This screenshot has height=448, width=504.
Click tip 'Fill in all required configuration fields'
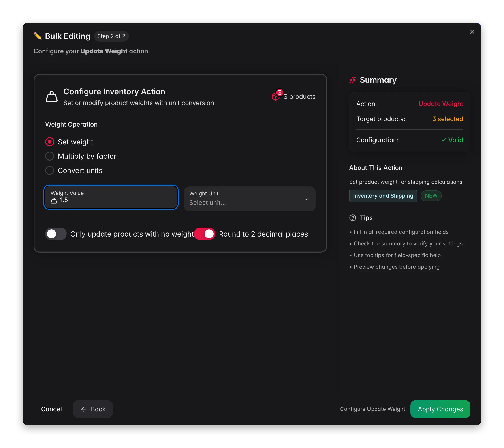pos(401,232)
